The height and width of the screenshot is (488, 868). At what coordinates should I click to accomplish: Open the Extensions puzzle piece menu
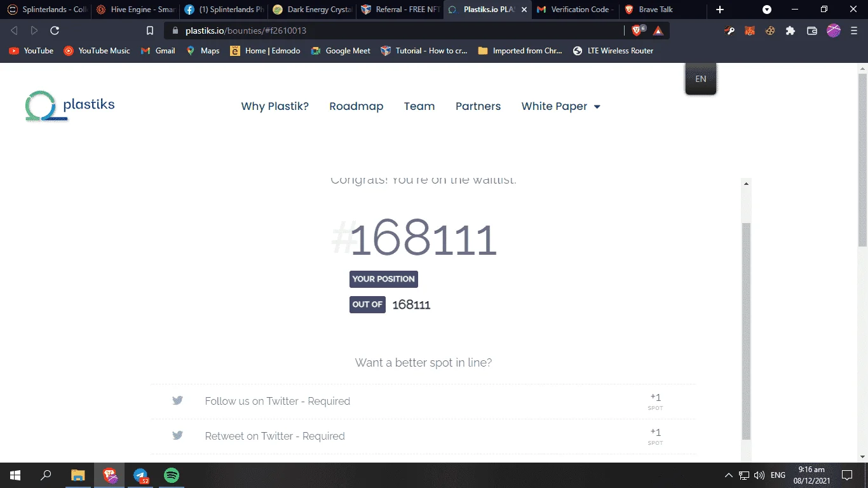[x=790, y=30]
